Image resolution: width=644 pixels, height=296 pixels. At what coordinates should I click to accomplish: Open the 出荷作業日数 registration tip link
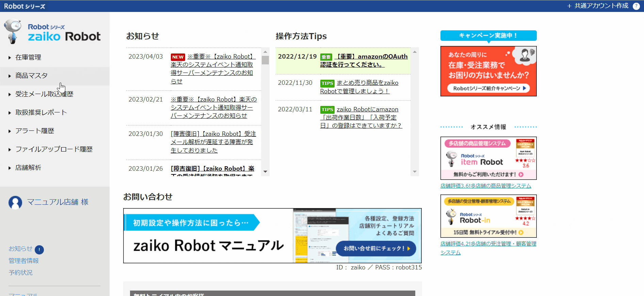pos(361,118)
